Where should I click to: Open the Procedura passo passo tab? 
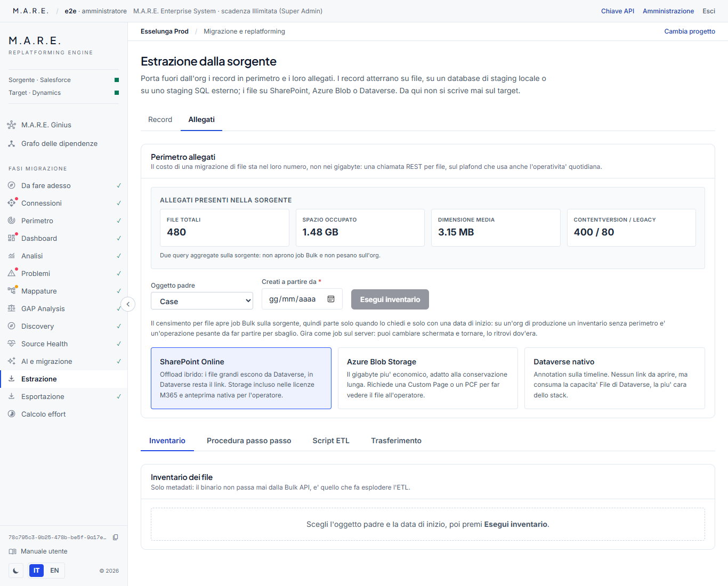249,441
